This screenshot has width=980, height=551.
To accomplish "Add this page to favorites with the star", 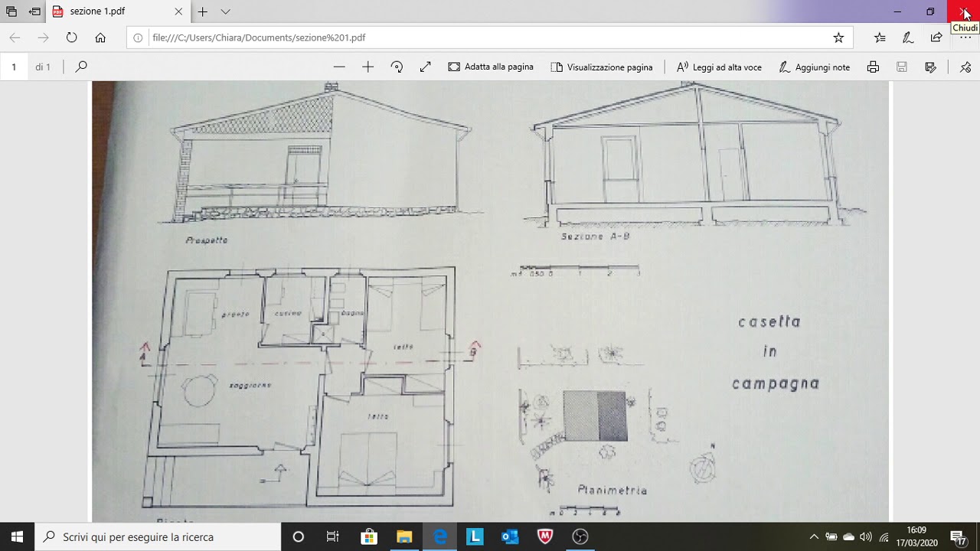I will [x=838, y=37].
